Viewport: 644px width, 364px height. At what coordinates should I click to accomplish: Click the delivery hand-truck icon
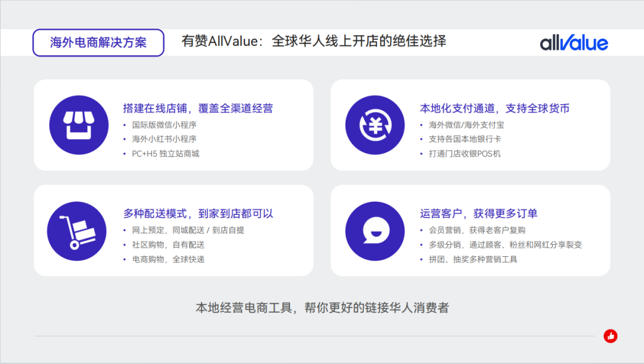[x=77, y=231]
